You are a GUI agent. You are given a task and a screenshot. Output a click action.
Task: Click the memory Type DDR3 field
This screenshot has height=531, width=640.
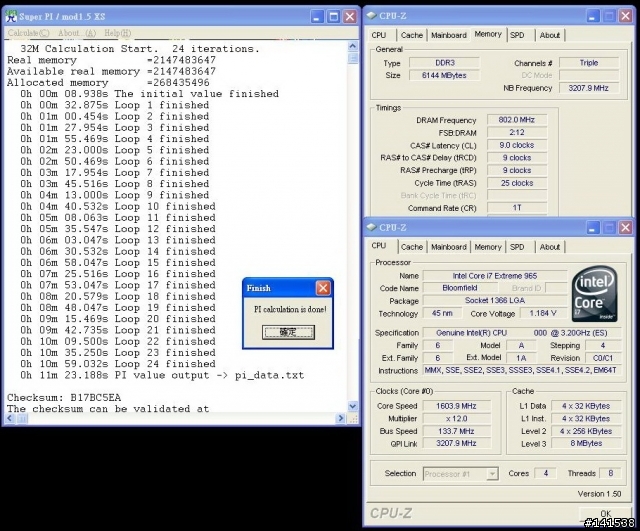[x=444, y=63]
